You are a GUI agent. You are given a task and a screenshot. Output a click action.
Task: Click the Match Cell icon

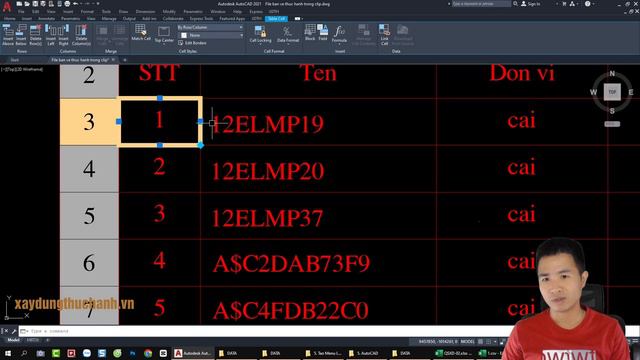141,32
